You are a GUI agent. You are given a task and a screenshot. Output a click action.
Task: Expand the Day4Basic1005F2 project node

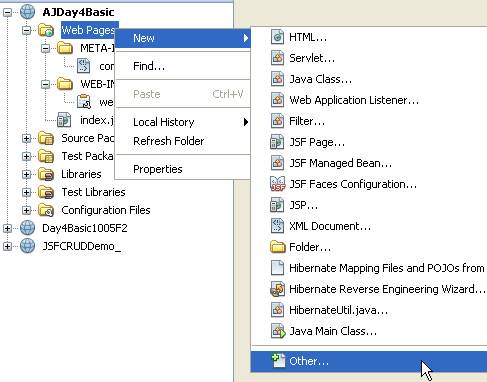(7, 228)
